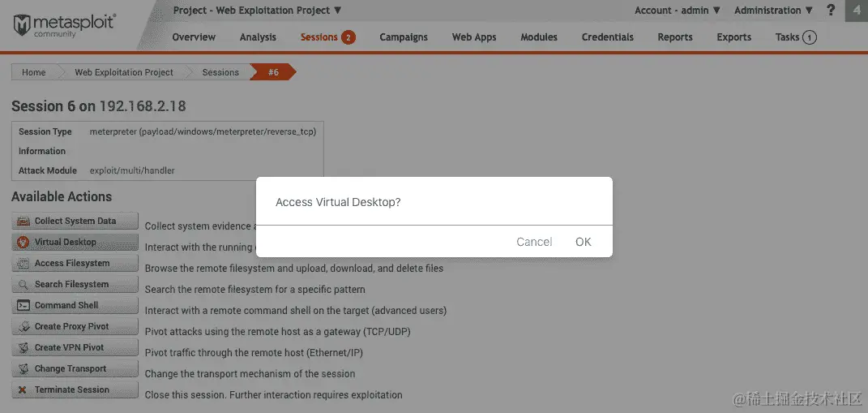Click the Terminate Session X icon
This screenshot has height=413, width=868.
23,389
